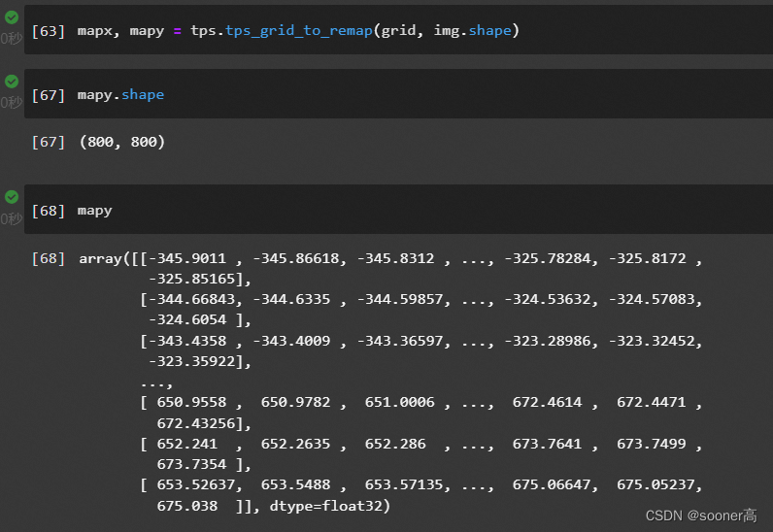Image resolution: width=773 pixels, height=532 pixels.
Task: Click the green status check beside cell 68
Action: 11,197
